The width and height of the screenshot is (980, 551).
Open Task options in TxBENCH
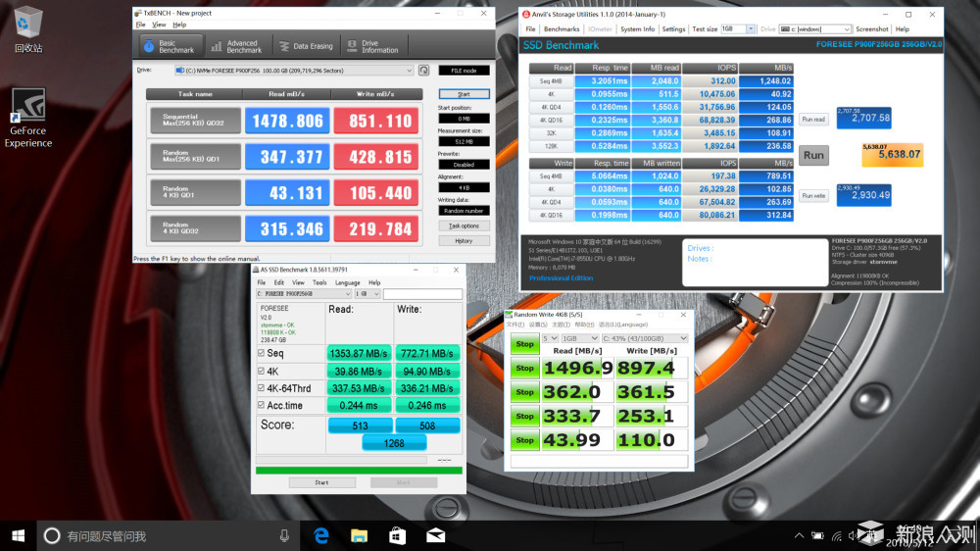[x=464, y=225]
